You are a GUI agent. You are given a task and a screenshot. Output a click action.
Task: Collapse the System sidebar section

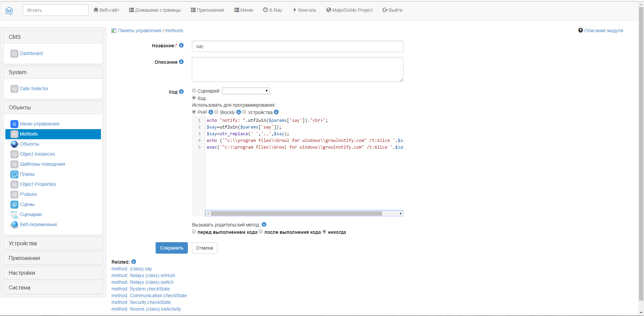(53, 72)
